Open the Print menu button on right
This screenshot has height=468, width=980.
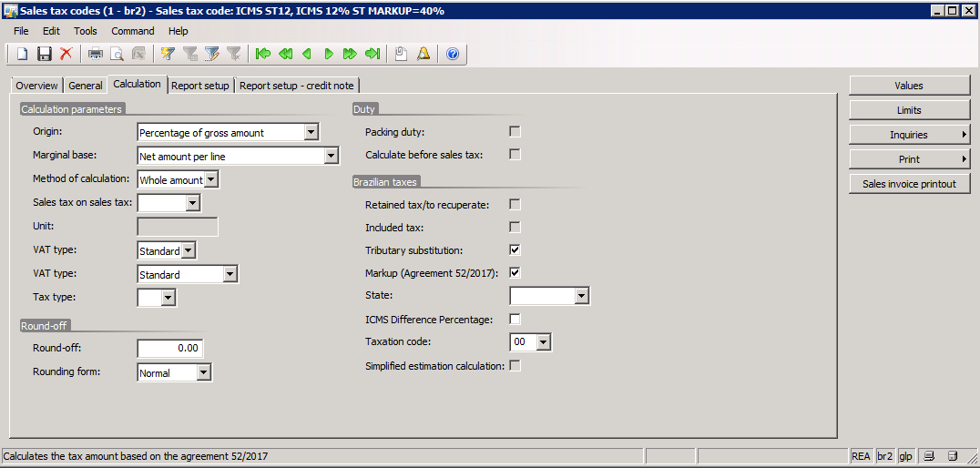tap(909, 159)
